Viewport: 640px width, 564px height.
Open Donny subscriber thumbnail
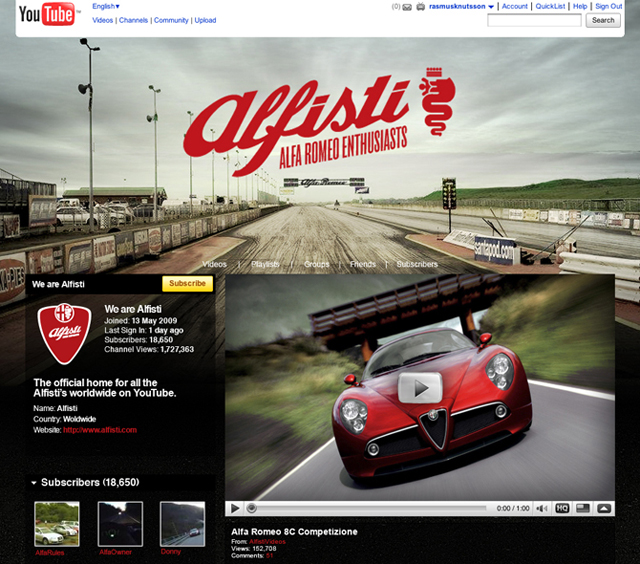(x=182, y=524)
